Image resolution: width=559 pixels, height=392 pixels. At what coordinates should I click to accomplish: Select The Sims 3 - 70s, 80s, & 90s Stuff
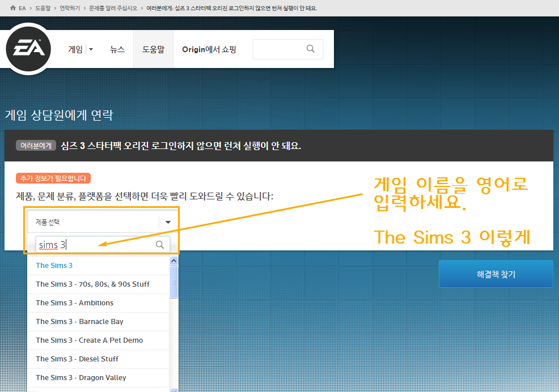[x=98, y=284]
